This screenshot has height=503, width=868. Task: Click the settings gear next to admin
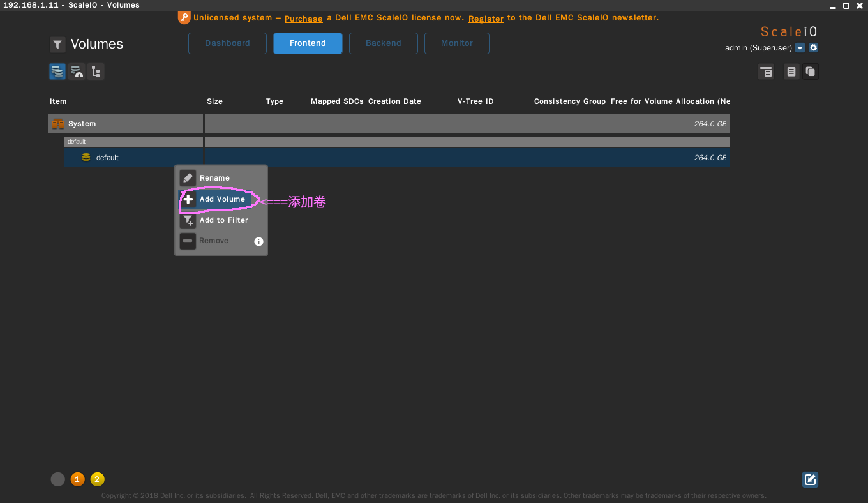pos(813,48)
